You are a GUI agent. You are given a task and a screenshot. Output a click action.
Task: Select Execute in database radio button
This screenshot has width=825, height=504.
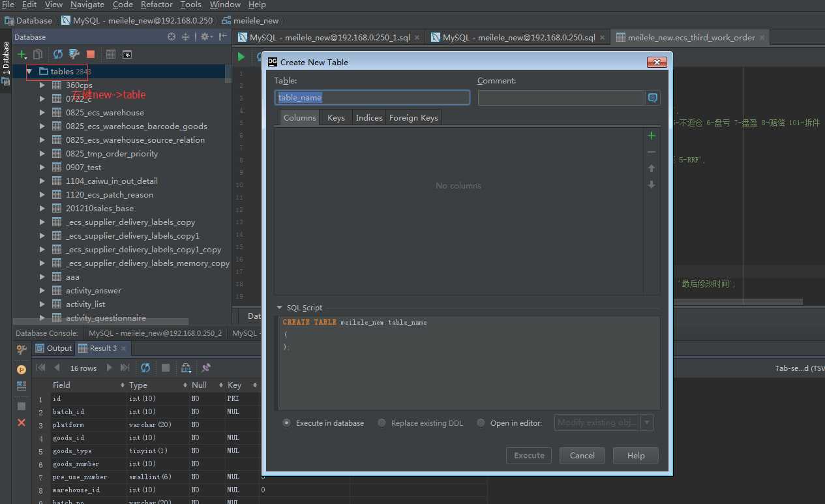[x=287, y=423]
